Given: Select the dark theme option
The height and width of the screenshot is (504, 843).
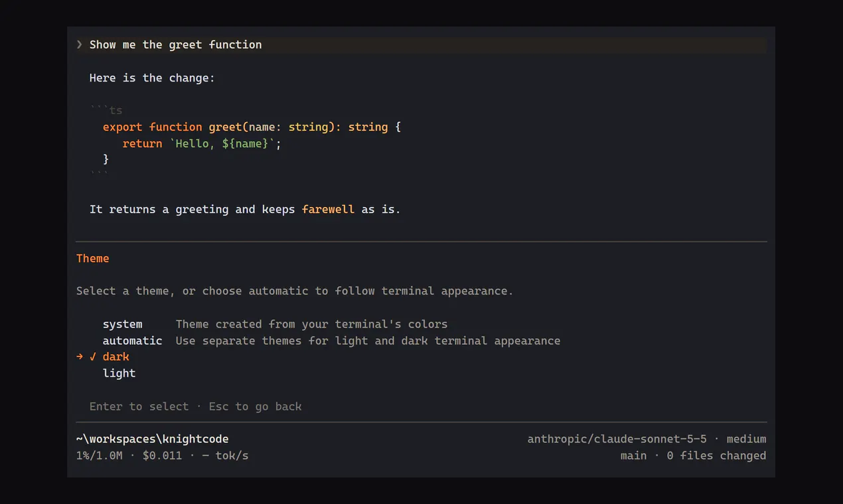Looking at the screenshot, I should tap(116, 357).
